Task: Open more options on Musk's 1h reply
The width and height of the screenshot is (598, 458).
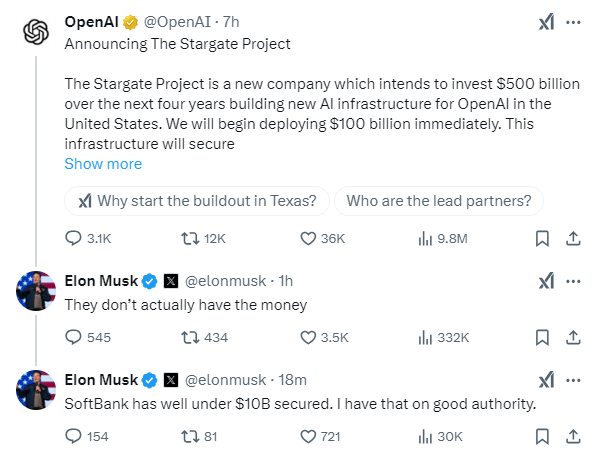Action: click(x=573, y=281)
